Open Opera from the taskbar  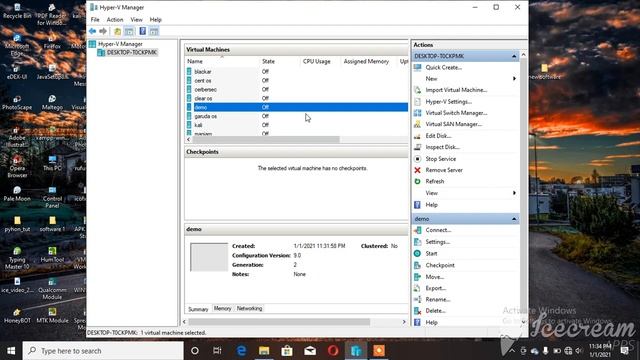click(x=333, y=351)
